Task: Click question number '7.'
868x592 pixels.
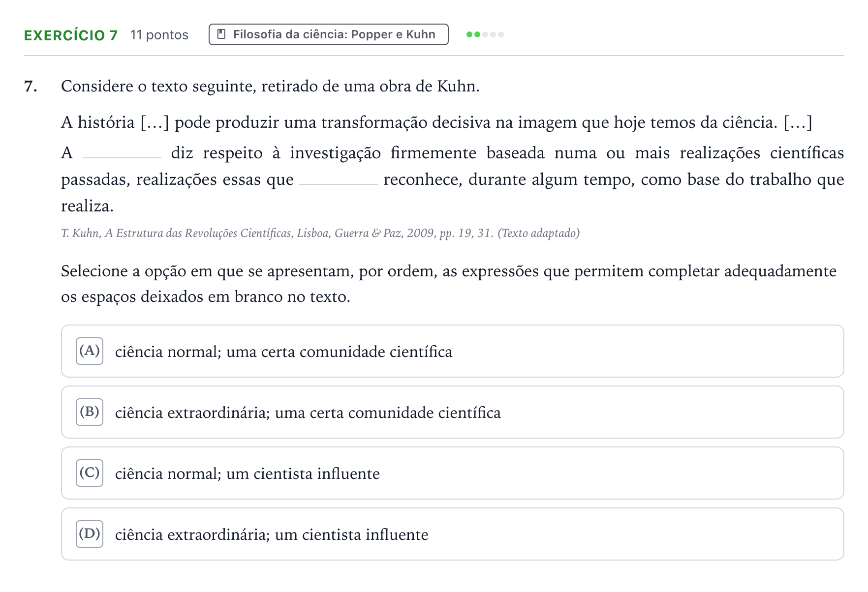Action: 31,86
